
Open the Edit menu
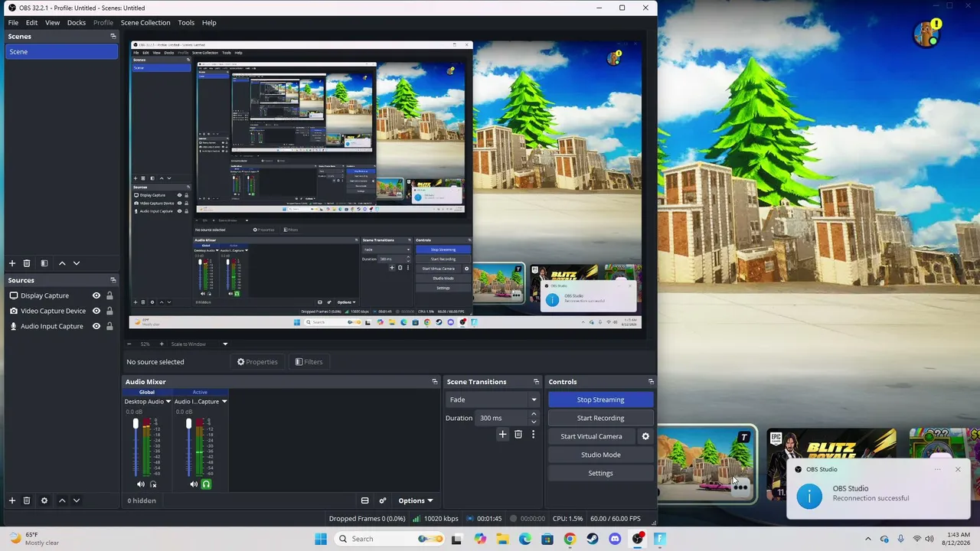click(x=31, y=22)
